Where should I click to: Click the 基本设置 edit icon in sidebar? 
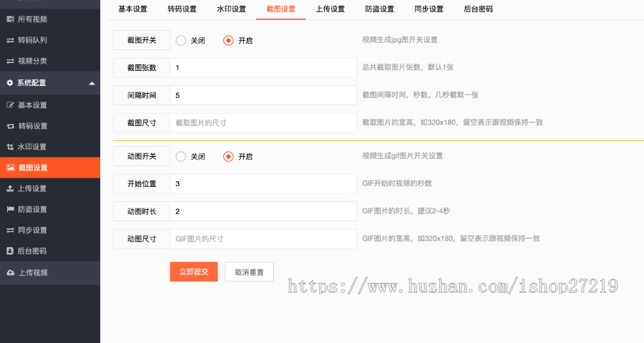(10, 105)
